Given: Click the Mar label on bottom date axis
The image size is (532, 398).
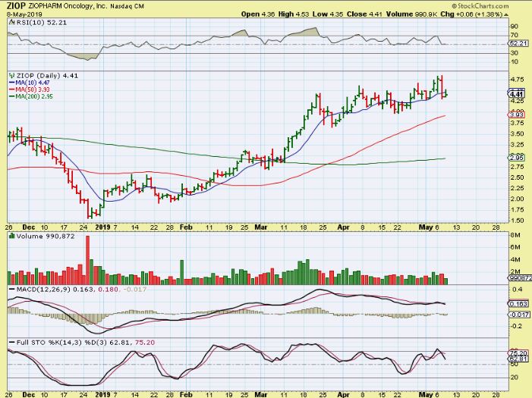Looking at the screenshot, I should tap(260, 395).
